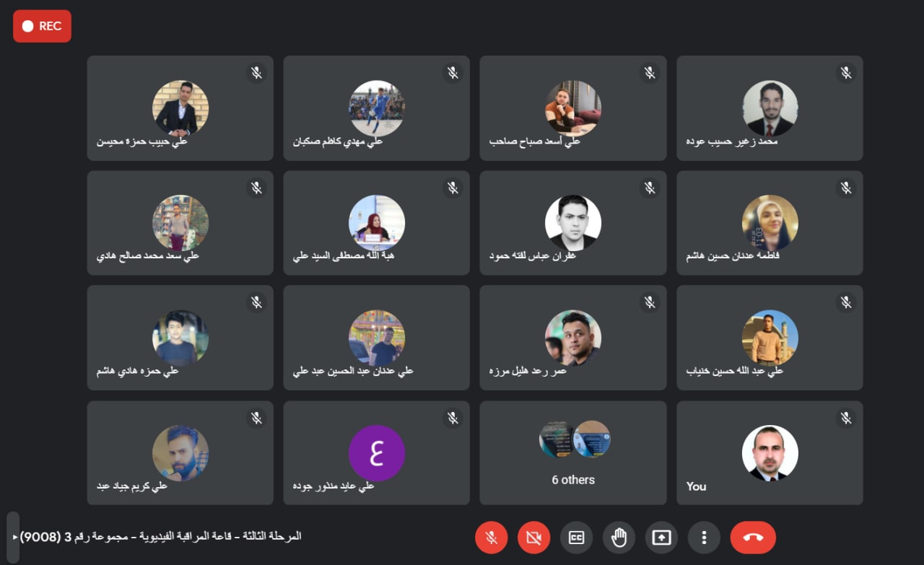Click muted mic icon on the You tile
The height and width of the screenshot is (565, 924).
(x=846, y=418)
